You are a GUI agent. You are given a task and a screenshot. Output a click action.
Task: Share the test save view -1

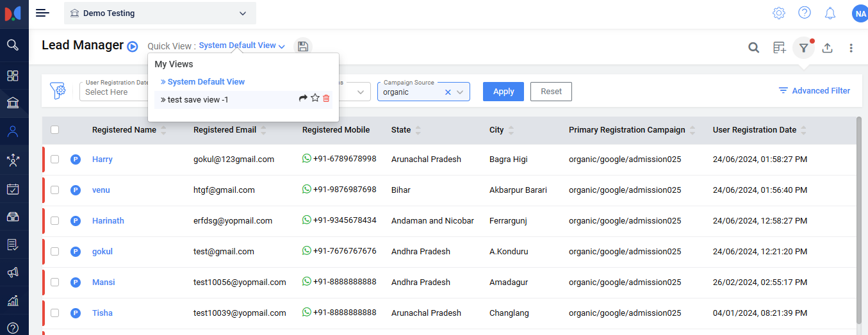tap(303, 98)
